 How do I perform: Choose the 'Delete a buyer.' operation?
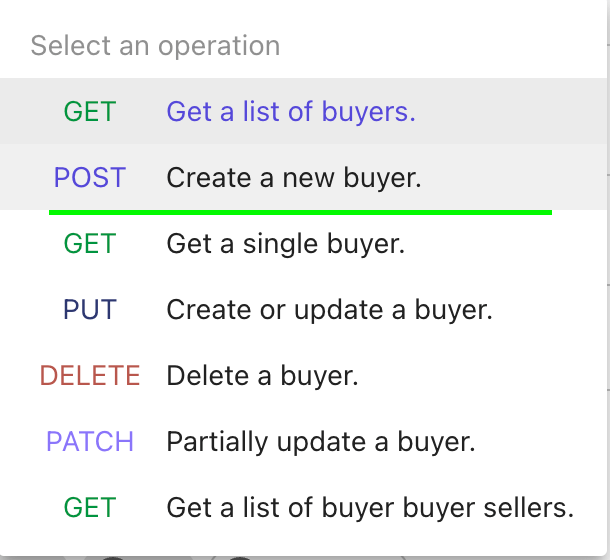262,376
